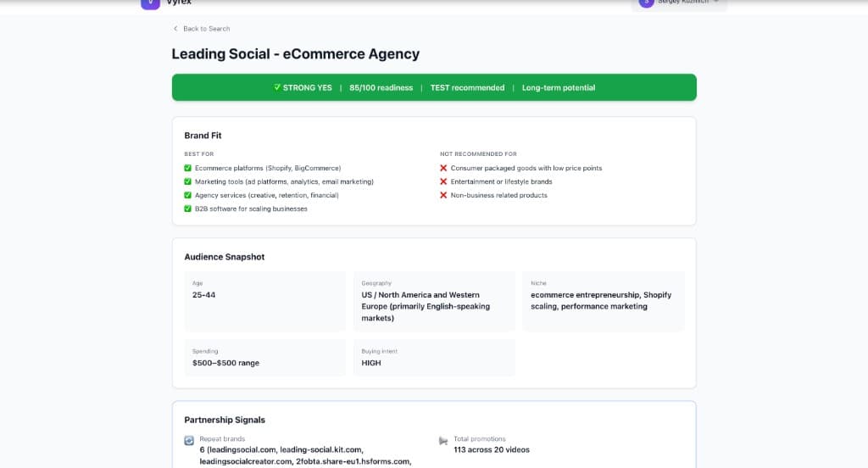
Task: Click Entertainment or lifestyle brands text
Action: [x=502, y=181]
